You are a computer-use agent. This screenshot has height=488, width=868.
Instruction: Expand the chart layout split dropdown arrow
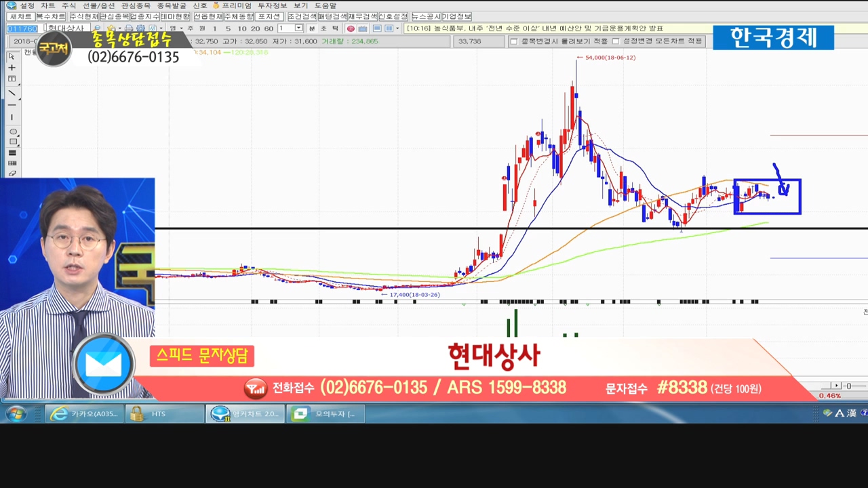[397, 28]
